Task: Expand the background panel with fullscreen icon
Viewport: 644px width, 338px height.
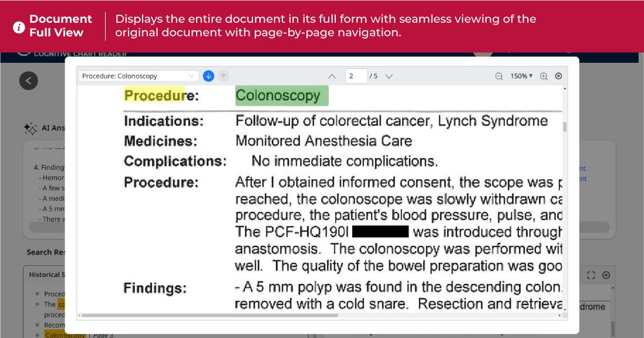Action: 591,275
